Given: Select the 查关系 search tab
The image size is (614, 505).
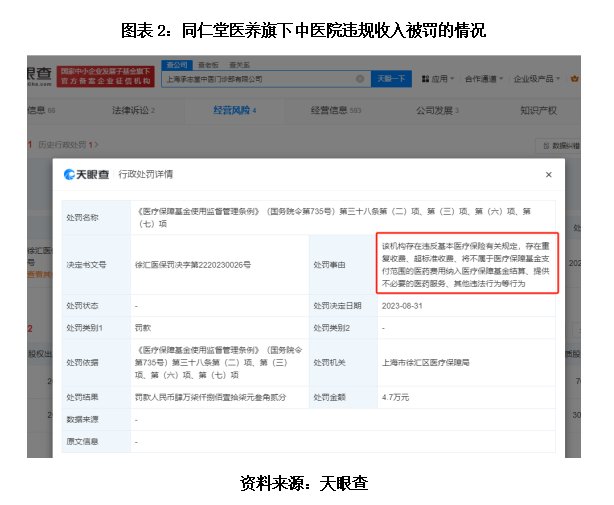Looking at the screenshot, I should 239,65.
